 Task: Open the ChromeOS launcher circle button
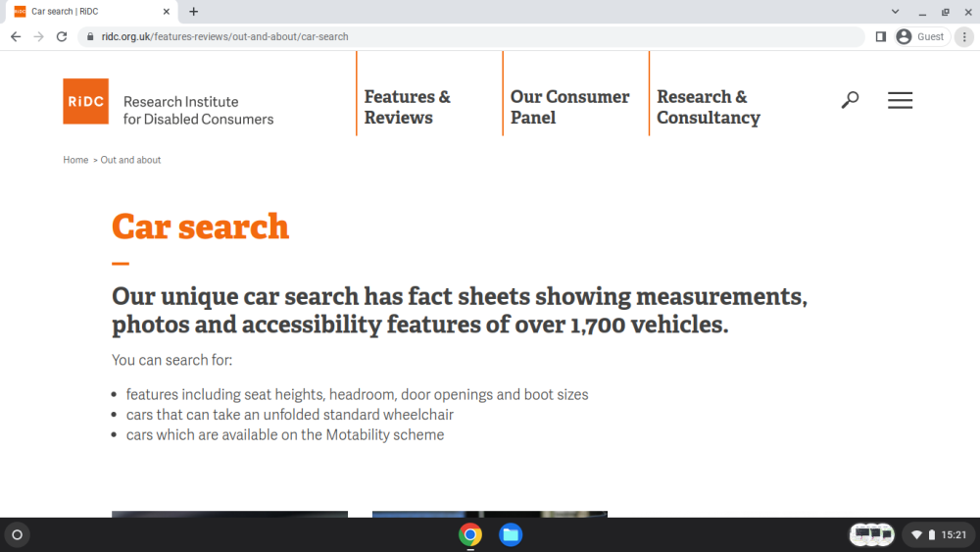coord(18,535)
